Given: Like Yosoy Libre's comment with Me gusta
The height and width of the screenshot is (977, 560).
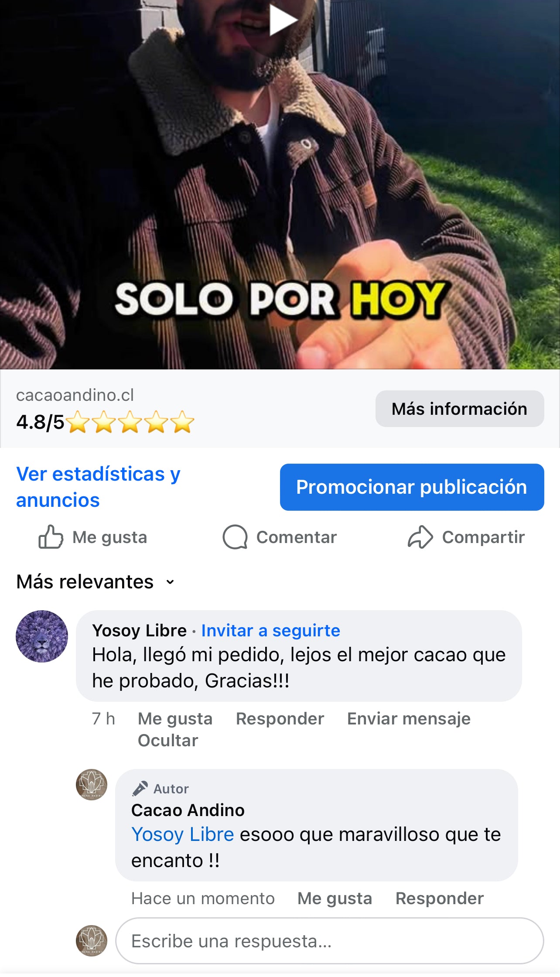Looking at the screenshot, I should pos(175,718).
